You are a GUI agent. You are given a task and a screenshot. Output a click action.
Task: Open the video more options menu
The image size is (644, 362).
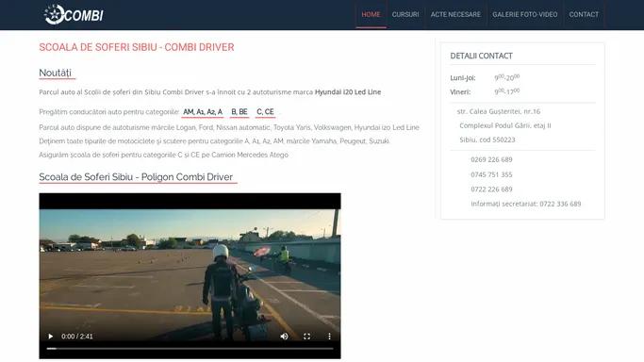pyautogui.click(x=329, y=337)
